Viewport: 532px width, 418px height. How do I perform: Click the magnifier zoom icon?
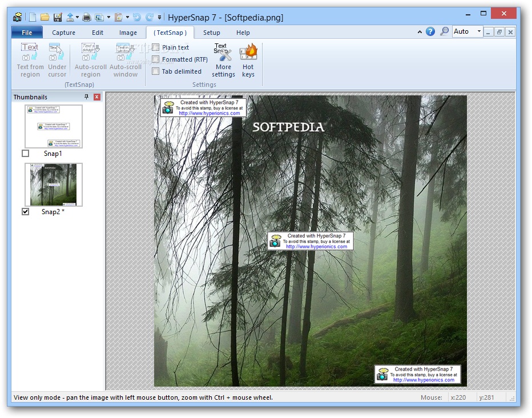pyautogui.click(x=444, y=31)
